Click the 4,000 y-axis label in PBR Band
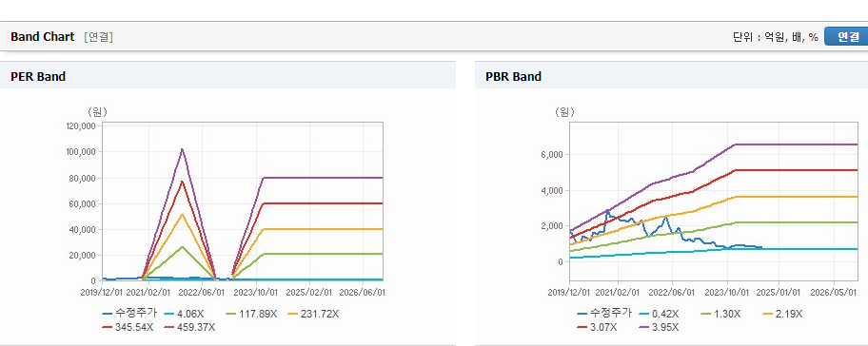This screenshot has width=868, height=346. point(551,191)
